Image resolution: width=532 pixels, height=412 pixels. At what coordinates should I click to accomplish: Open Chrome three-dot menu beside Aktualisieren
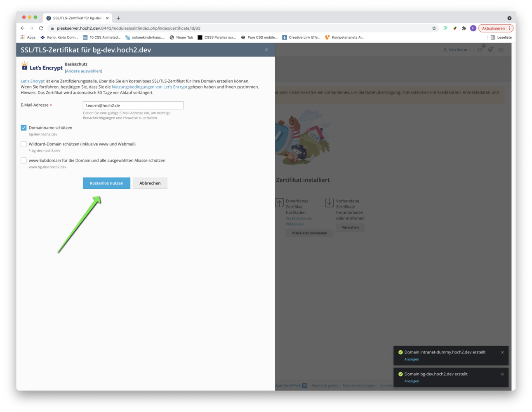pos(510,28)
